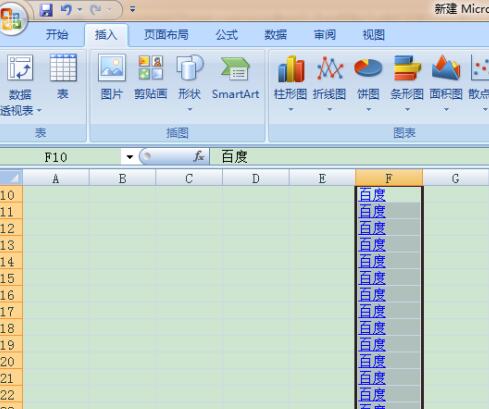Open the 百度 hyperlink in row 17
This screenshot has width=489, height=409.
point(372,311)
